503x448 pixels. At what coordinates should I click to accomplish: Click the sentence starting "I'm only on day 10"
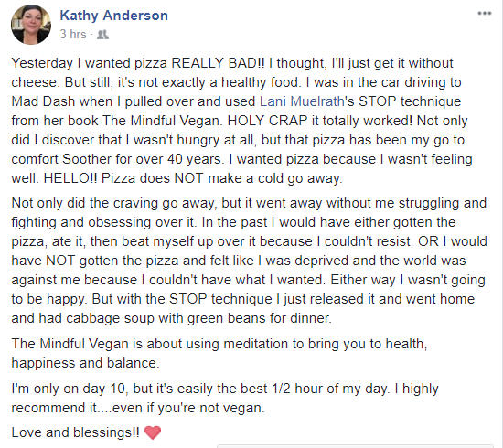200,389
